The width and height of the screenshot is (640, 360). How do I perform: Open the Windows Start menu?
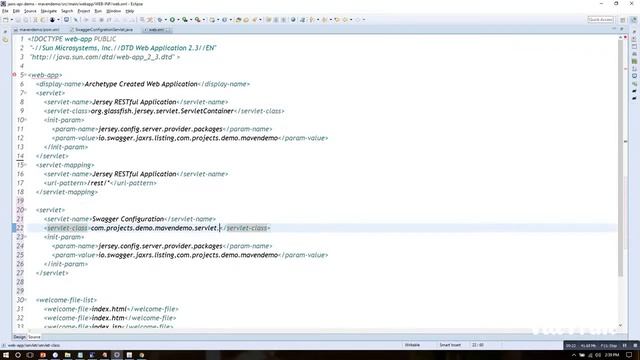click(6, 355)
